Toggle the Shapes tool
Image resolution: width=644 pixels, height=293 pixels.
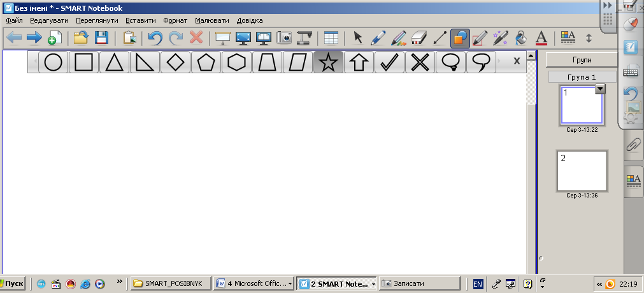460,38
